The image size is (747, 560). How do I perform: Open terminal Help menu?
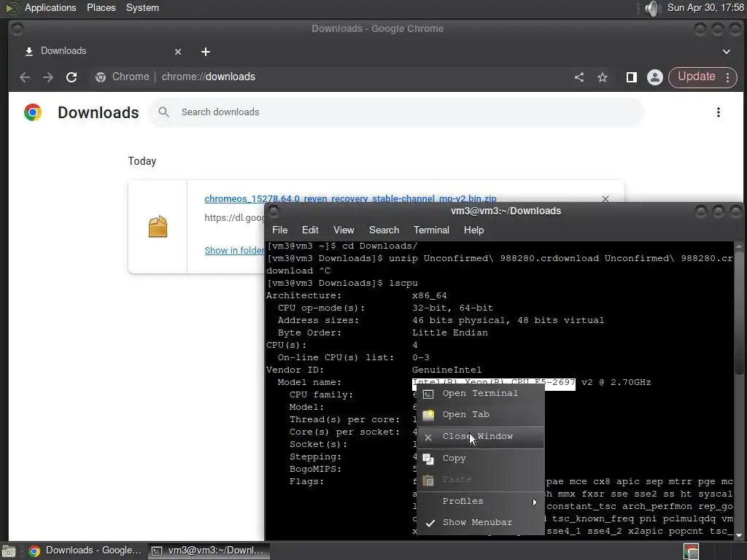[x=473, y=230]
